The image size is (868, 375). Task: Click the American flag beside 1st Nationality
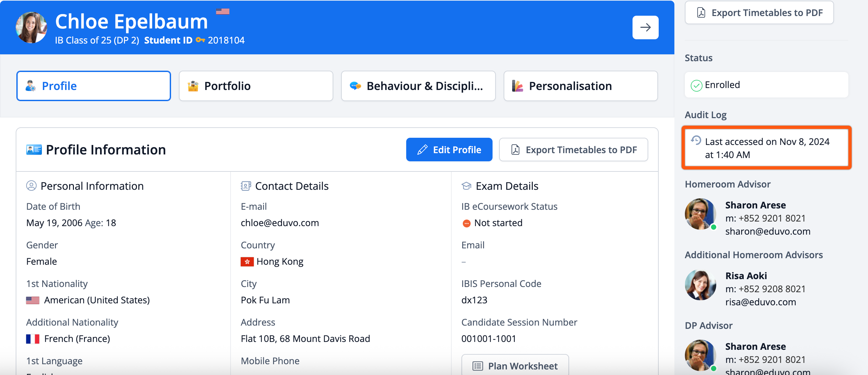tap(33, 300)
